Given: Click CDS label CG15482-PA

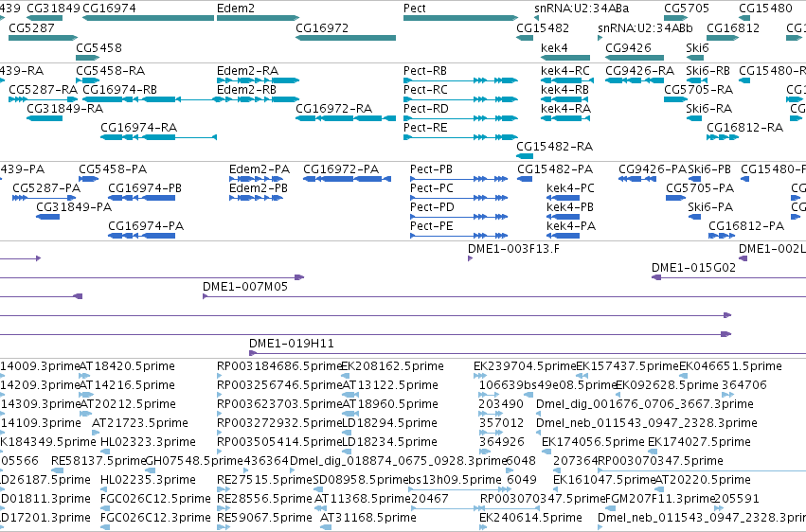Looking at the screenshot, I should (x=555, y=168).
